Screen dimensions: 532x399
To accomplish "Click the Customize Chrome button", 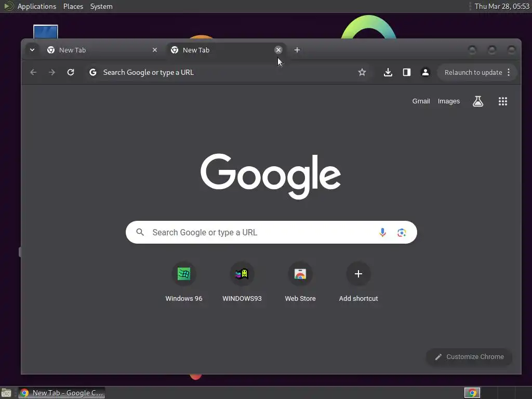I will point(469,357).
